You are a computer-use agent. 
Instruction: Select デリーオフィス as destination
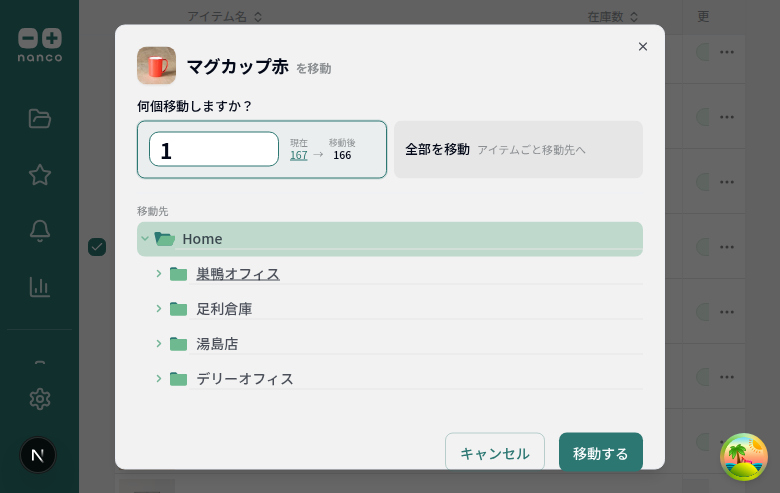click(x=245, y=379)
